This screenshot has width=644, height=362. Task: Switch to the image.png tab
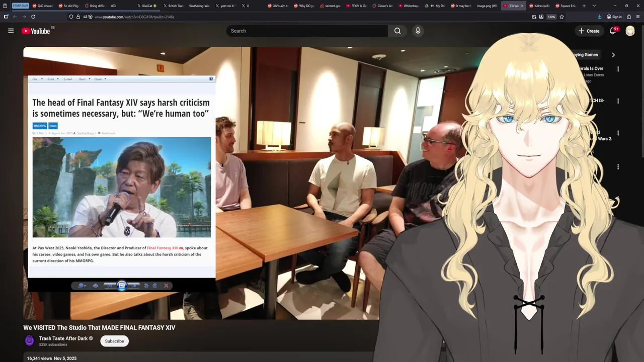(488, 6)
